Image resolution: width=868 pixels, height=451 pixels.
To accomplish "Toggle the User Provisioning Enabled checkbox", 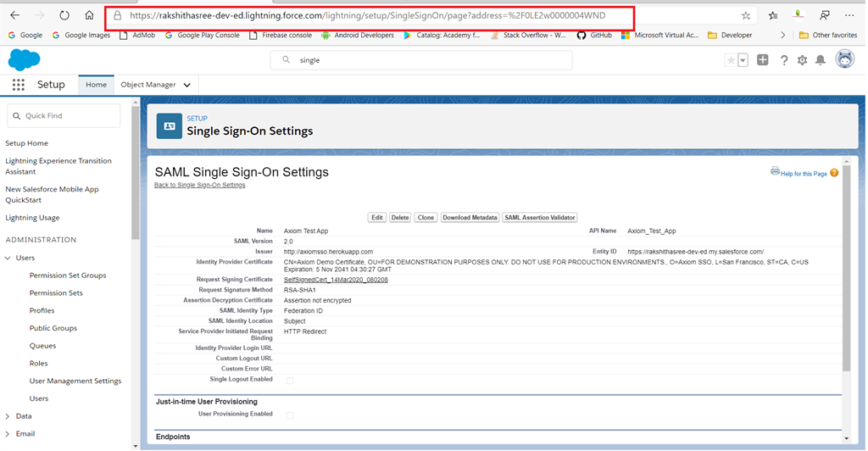I will (290, 415).
